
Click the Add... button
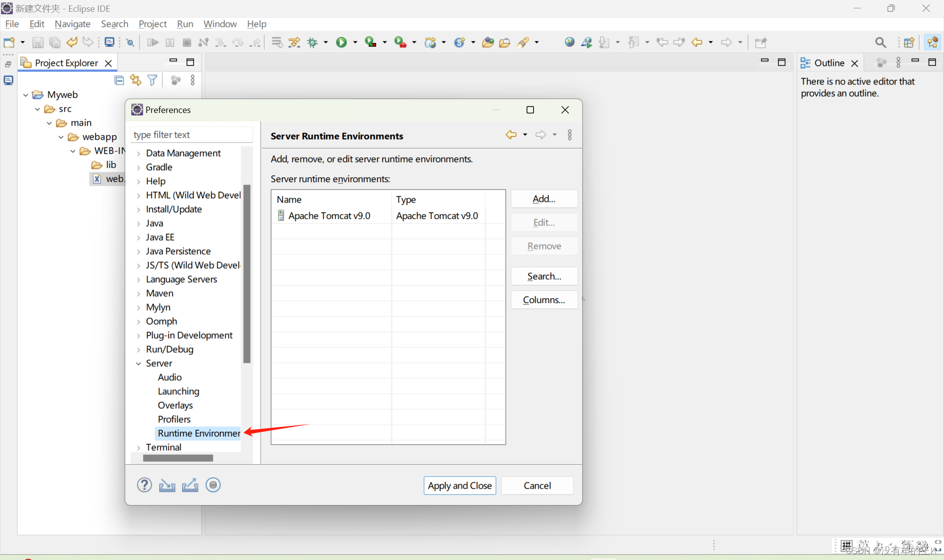[x=544, y=199]
